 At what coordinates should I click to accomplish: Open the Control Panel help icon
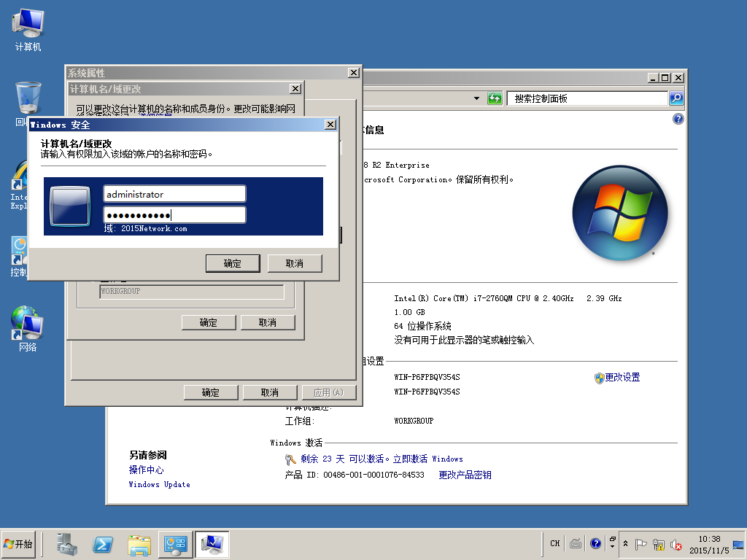pyautogui.click(x=678, y=119)
